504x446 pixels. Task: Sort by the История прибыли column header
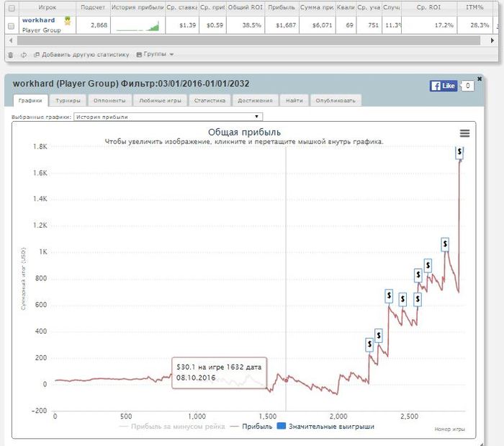(x=138, y=7)
